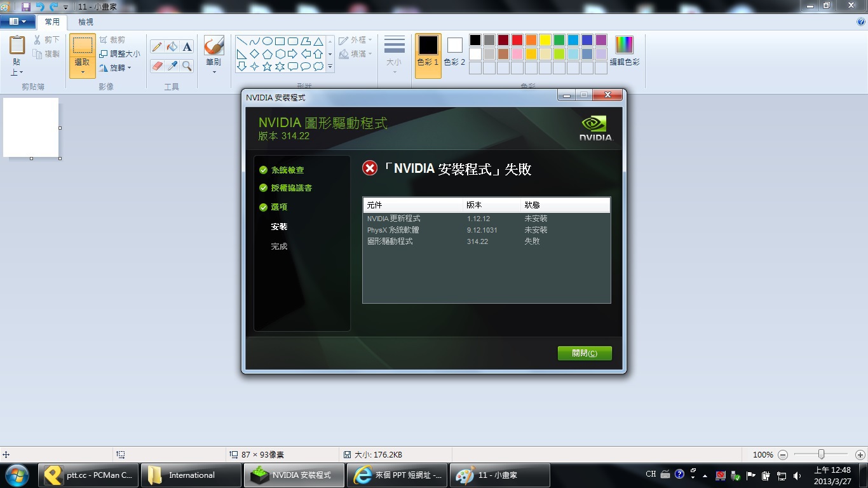The image size is (868, 488).
Task: Click the Copy (複製) button
Action: [47, 54]
